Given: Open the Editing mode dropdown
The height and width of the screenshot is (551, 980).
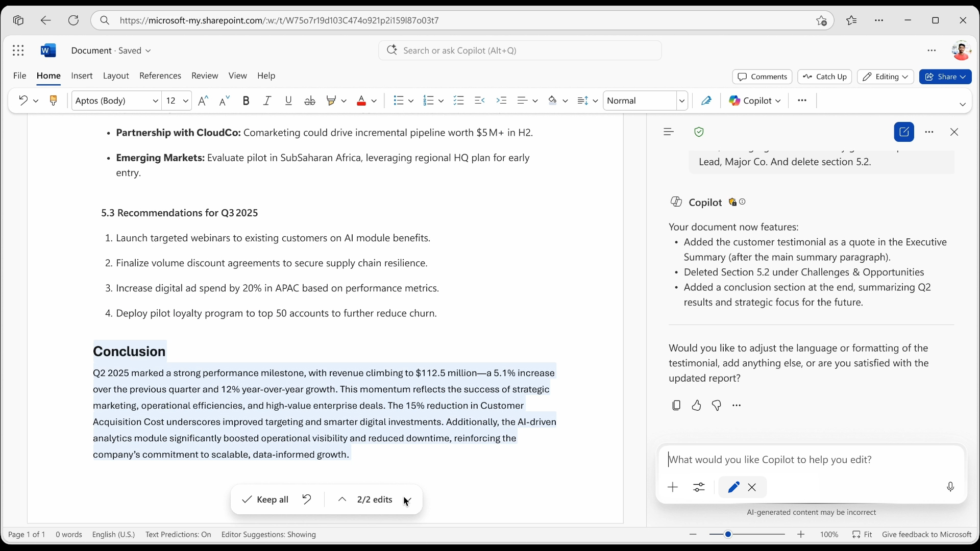Looking at the screenshot, I should 885,77.
